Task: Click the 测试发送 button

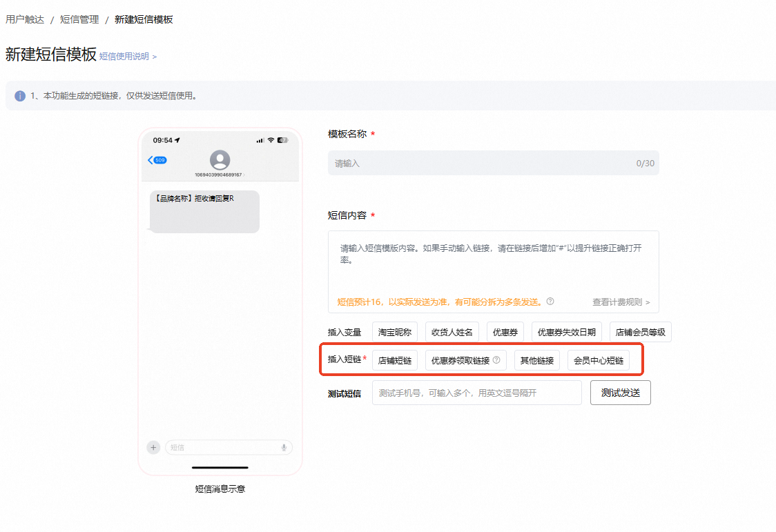Action: coord(621,393)
